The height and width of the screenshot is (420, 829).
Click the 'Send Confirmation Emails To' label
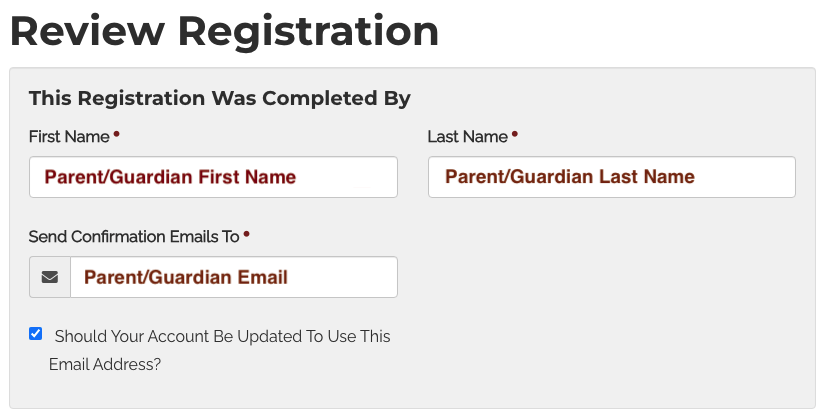(134, 237)
